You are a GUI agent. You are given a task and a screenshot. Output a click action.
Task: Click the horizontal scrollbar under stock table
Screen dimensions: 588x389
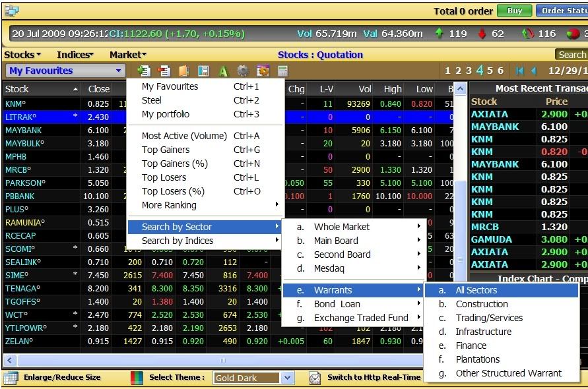(x=224, y=361)
